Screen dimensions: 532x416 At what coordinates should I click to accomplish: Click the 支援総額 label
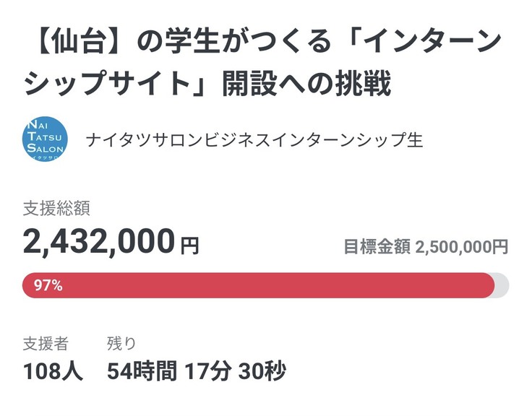[56, 209]
